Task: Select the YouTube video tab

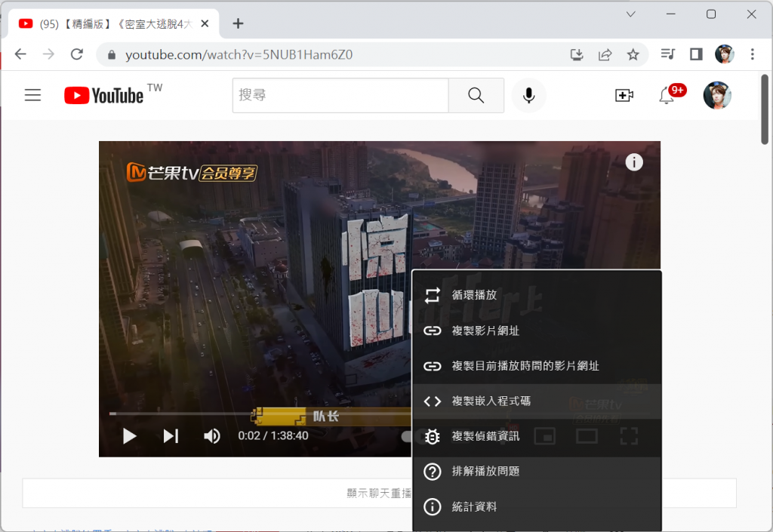Action: click(113, 23)
